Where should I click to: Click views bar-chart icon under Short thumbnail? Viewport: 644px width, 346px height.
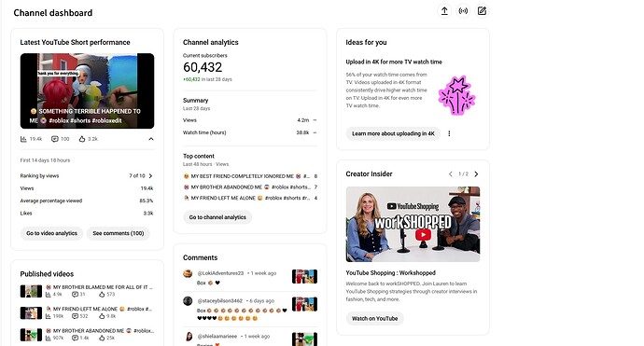pyautogui.click(x=23, y=139)
